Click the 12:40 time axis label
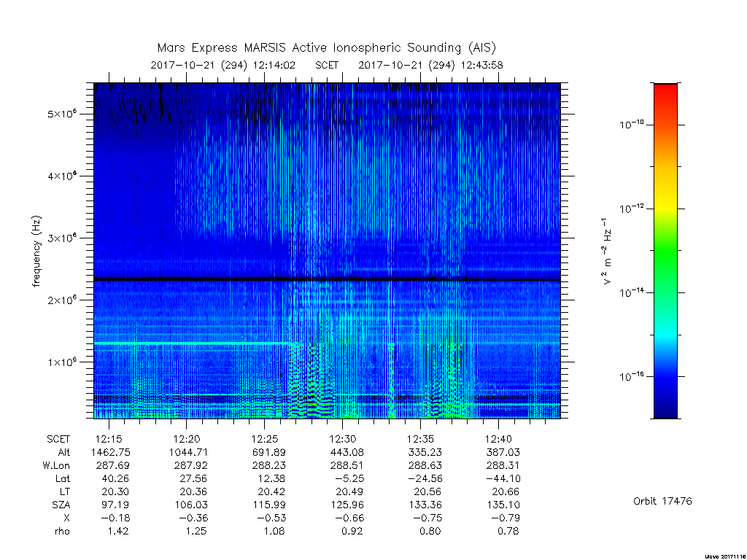Image resolution: width=747 pixels, height=560 pixels. point(498,439)
